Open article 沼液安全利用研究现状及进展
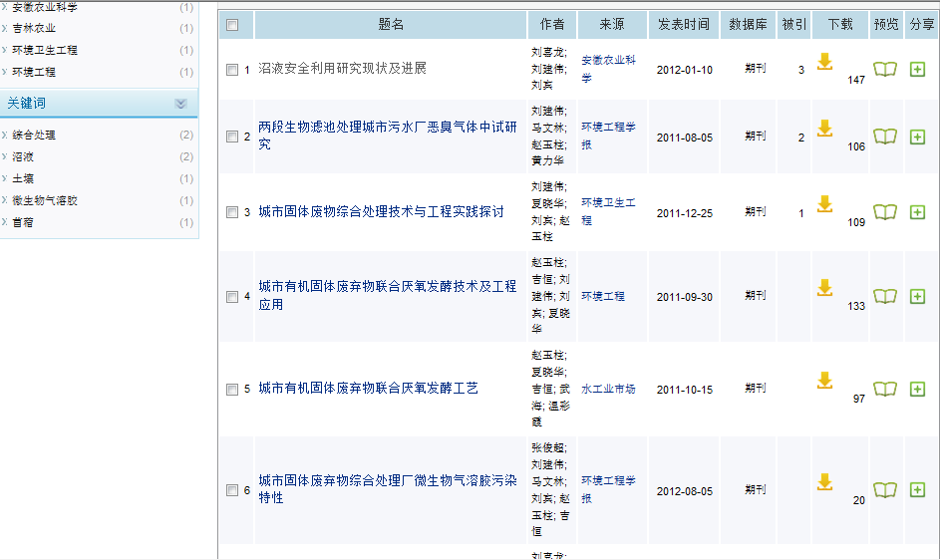Image resolution: width=940 pixels, height=560 pixels. click(x=342, y=69)
